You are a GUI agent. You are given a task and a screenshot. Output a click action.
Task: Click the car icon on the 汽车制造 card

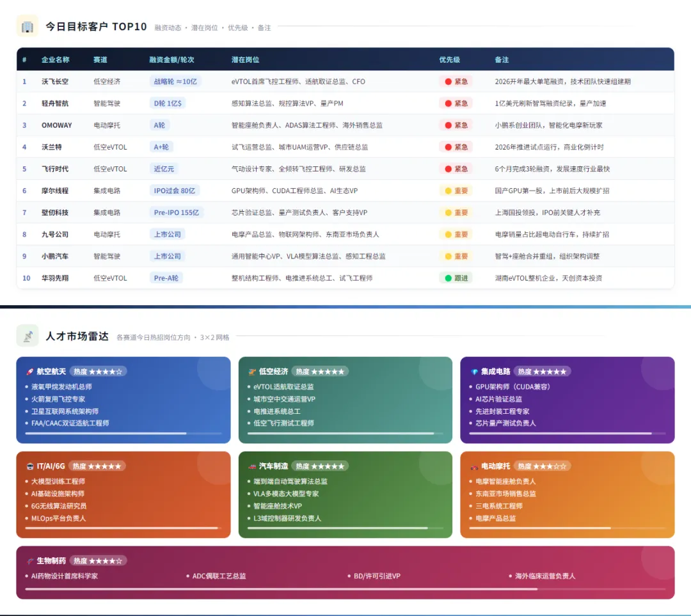click(252, 466)
